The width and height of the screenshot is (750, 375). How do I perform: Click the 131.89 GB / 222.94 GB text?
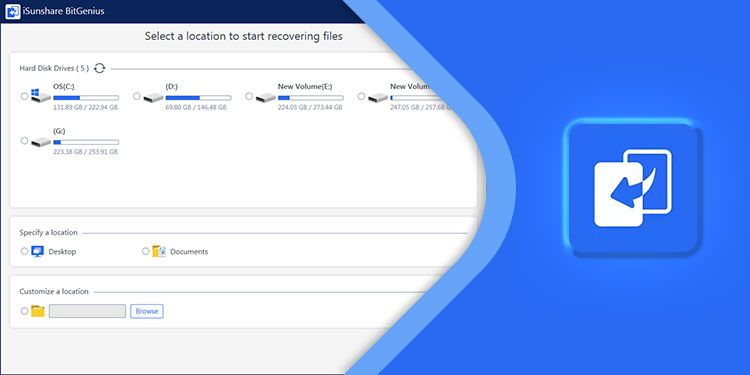[x=86, y=108]
